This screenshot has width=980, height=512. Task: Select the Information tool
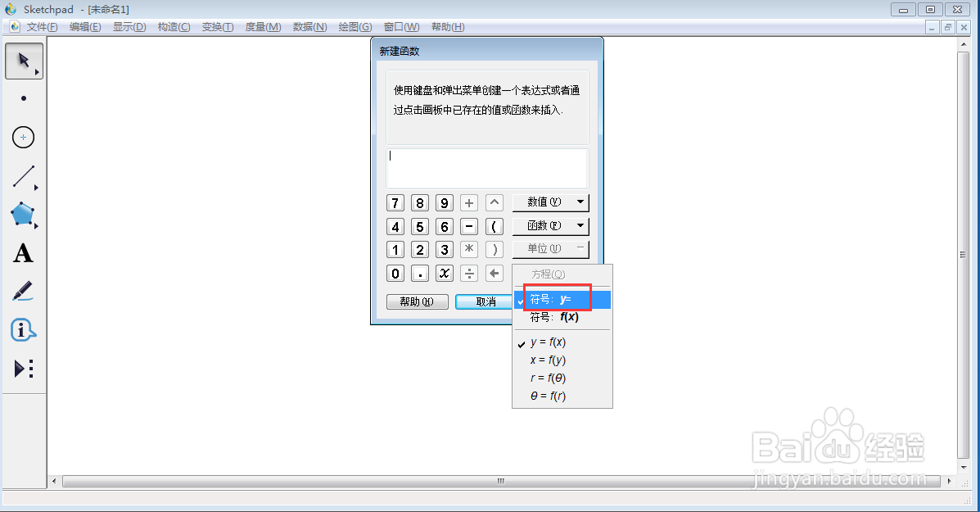(x=24, y=330)
